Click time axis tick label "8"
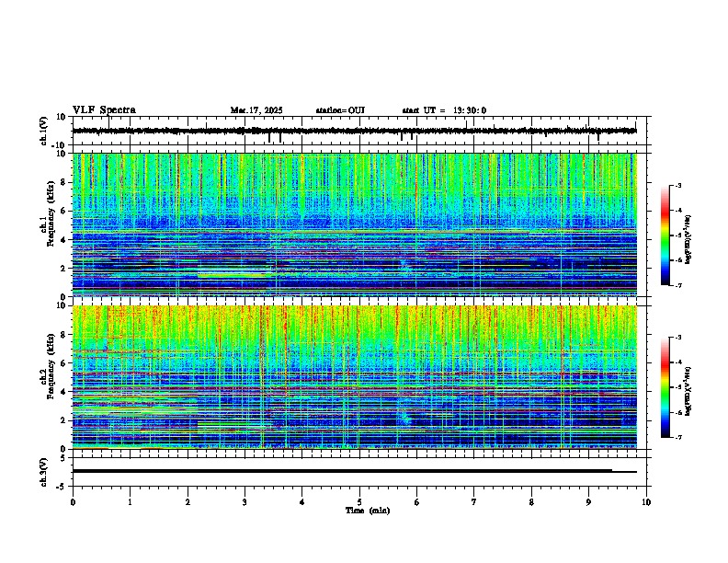This screenshot has width=728, height=563. pos(531,502)
